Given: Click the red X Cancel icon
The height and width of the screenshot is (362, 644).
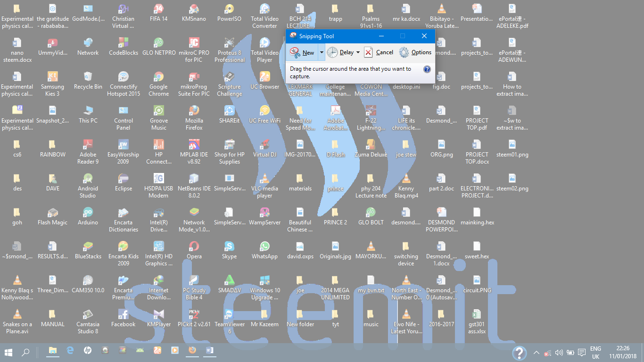Looking at the screenshot, I should point(368,52).
